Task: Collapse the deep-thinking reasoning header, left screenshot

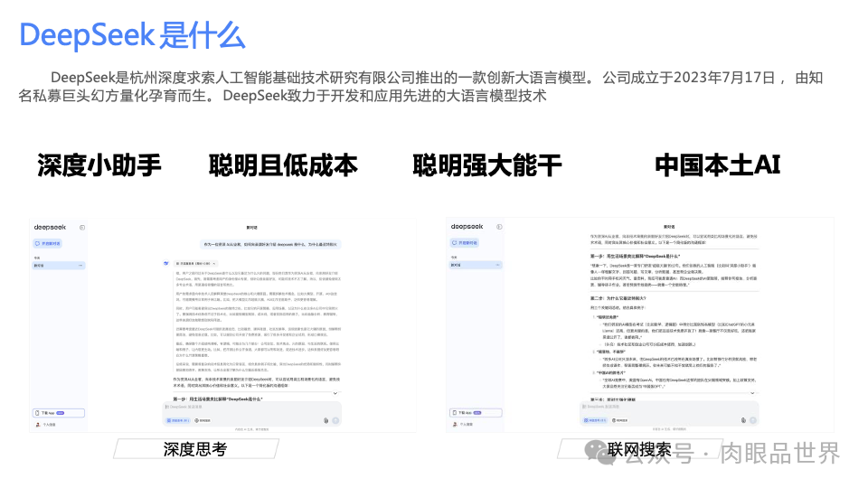Action: click(x=195, y=264)
